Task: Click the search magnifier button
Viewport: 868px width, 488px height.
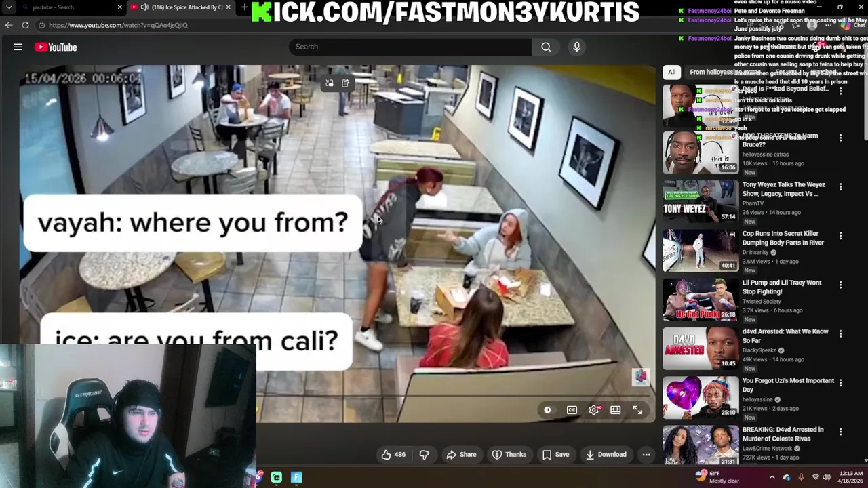Action: 546,47
